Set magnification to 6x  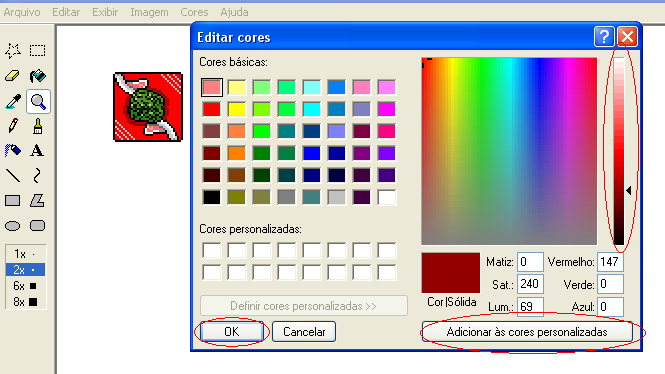click(x=25, y=286)
